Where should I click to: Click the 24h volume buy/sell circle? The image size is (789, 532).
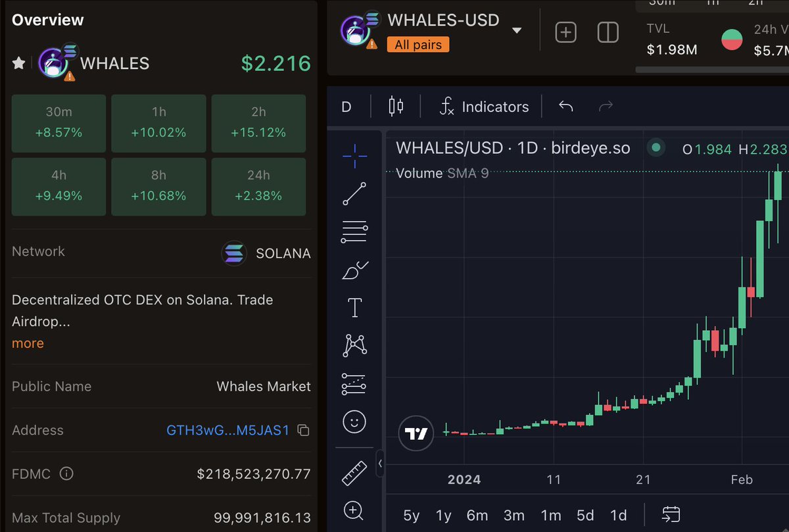click(732, 39)
